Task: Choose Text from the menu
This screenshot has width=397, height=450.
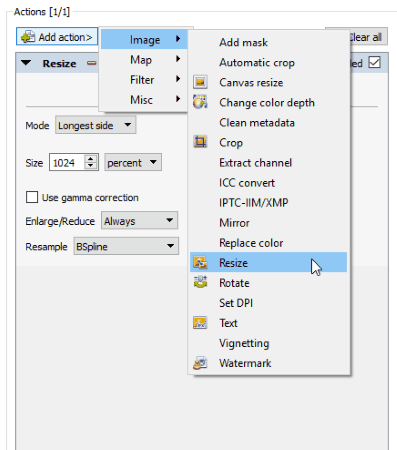Action: [268, 323]
